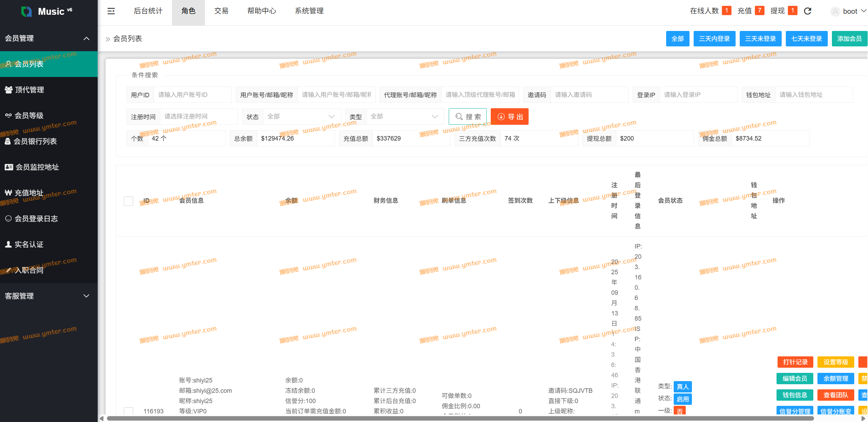Toggle the select-all checkbox in table header
The height and width of the screenshot is (422, 868).
click(128, 201)
